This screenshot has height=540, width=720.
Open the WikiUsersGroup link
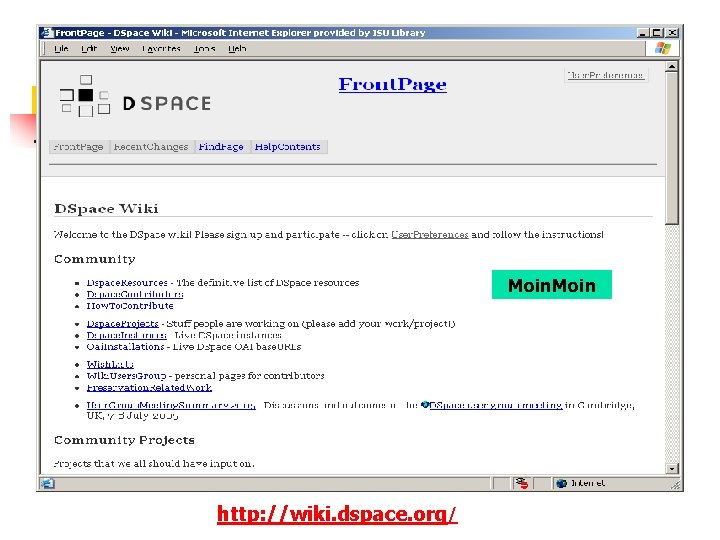[126, 376]
